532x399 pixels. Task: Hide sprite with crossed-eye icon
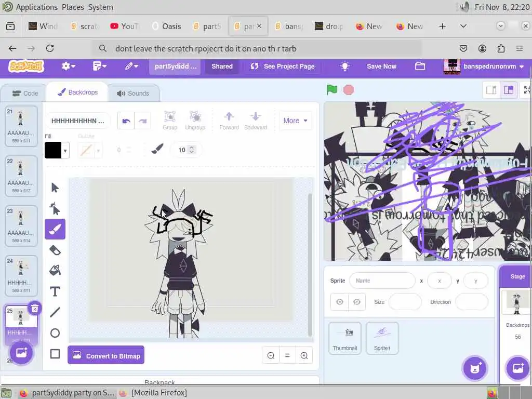(357, 302)
